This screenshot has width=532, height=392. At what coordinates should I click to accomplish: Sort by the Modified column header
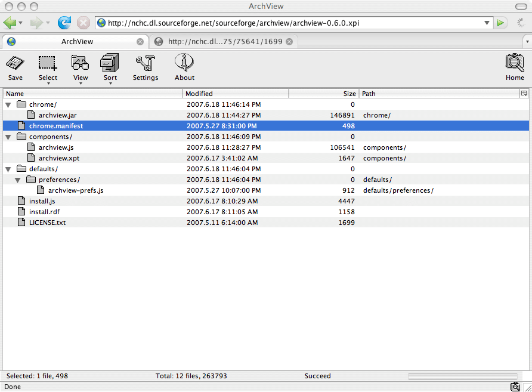(x=236, y=94)
